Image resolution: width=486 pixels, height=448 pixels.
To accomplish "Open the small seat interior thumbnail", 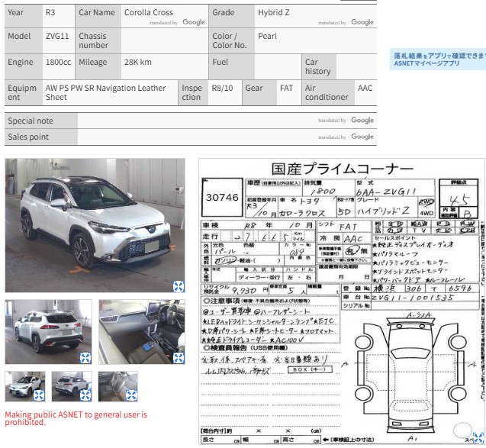I will click(117, 386).
